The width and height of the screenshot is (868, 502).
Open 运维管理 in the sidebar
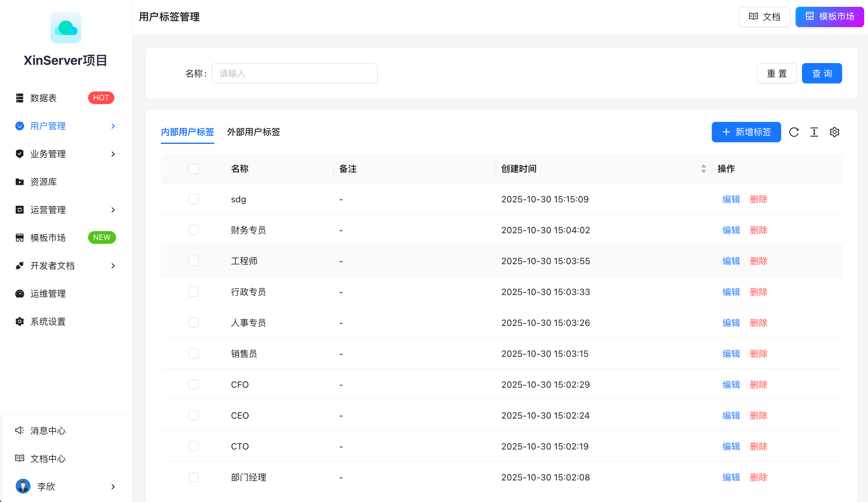tap(47, 293)
